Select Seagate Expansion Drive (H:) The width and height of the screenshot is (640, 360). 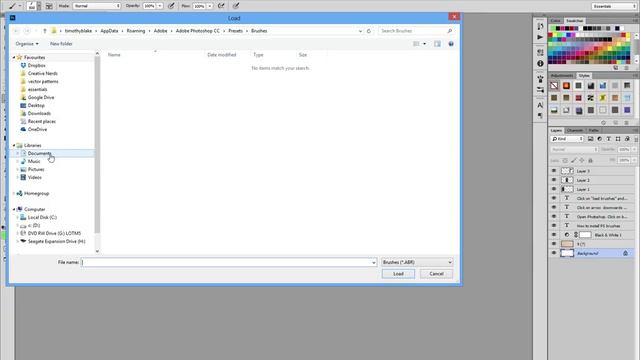pos(53,242)
